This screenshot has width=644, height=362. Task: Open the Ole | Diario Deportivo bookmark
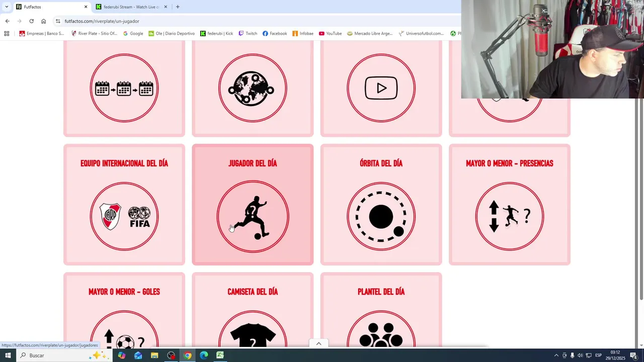click(171, 34)
